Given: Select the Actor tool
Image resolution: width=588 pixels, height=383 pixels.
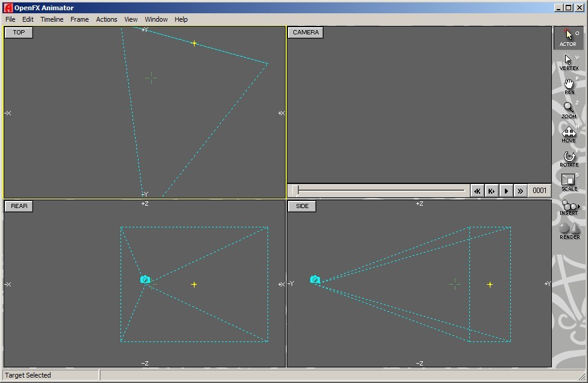Looking at the screenshot, I should (568, 37).
